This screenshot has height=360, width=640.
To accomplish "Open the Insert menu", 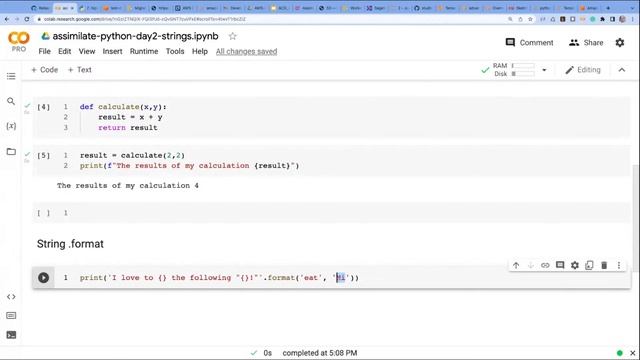I will point(112,51).
